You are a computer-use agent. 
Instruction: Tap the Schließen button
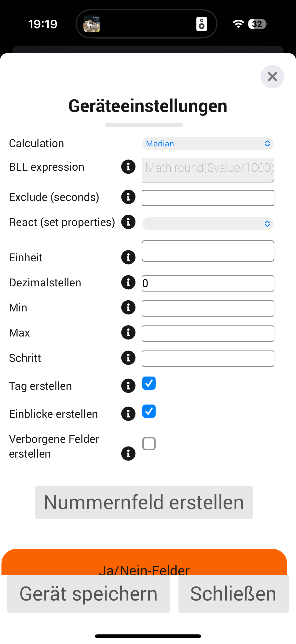pyautogui.click(x=233, y=594)
